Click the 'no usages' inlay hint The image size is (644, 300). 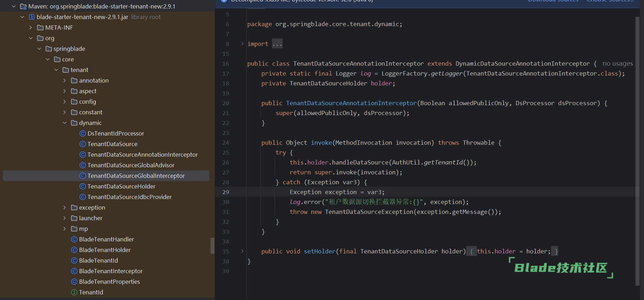618,64
